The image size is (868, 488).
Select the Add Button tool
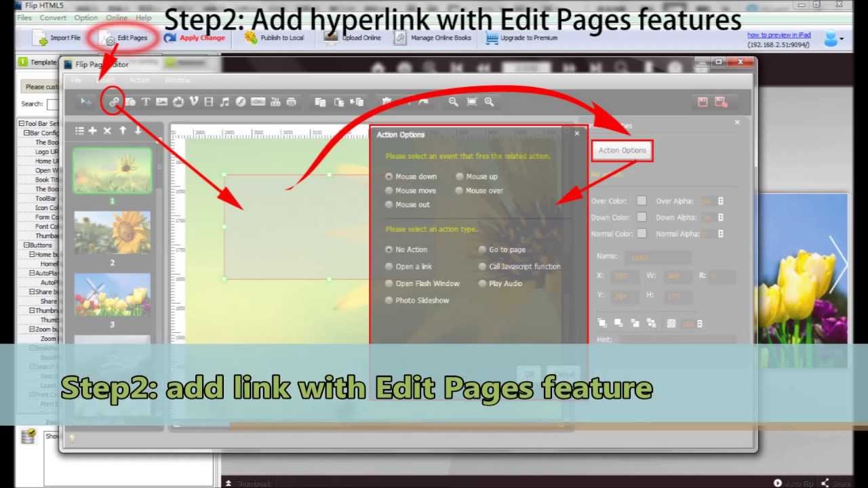coord(258,102)
